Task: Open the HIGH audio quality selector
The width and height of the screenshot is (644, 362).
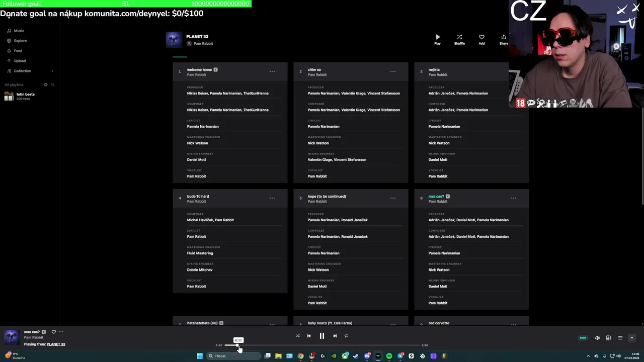Action: (x=583, y=338)
